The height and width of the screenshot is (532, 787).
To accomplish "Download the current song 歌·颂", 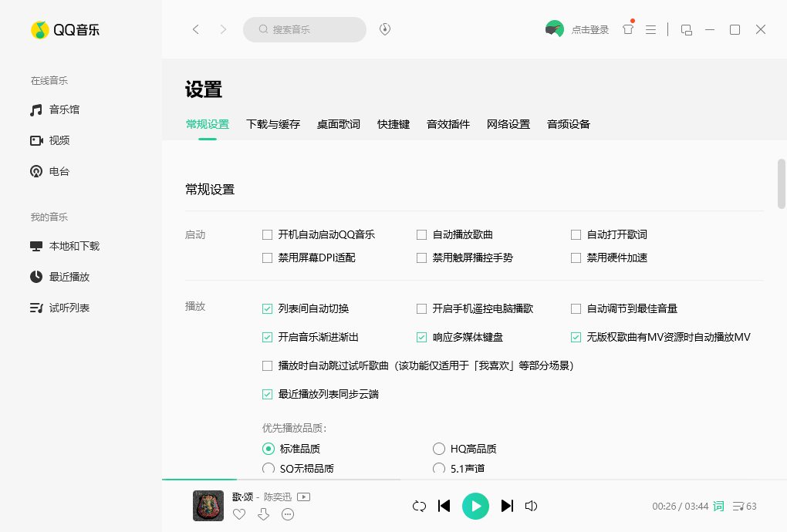I will 263,514.
